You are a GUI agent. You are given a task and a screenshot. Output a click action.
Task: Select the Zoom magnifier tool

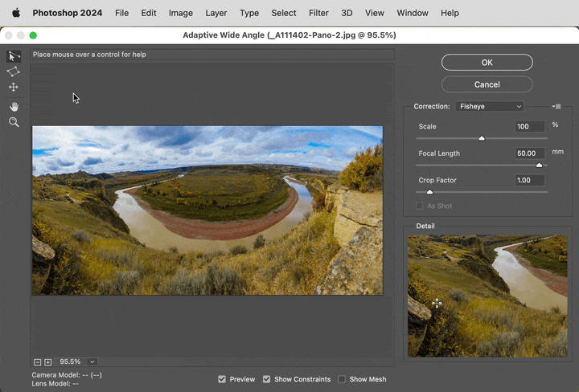(x=14, y=122)
